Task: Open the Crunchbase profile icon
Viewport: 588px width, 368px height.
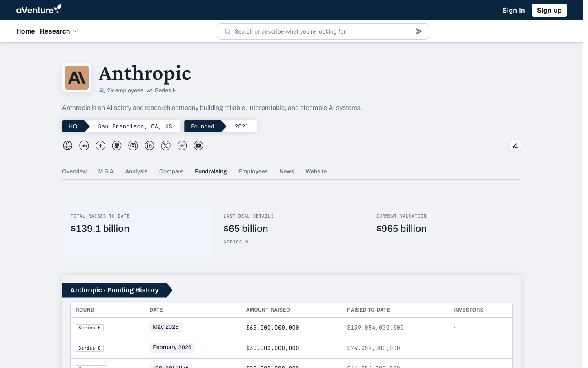Action: pos(84,146)
